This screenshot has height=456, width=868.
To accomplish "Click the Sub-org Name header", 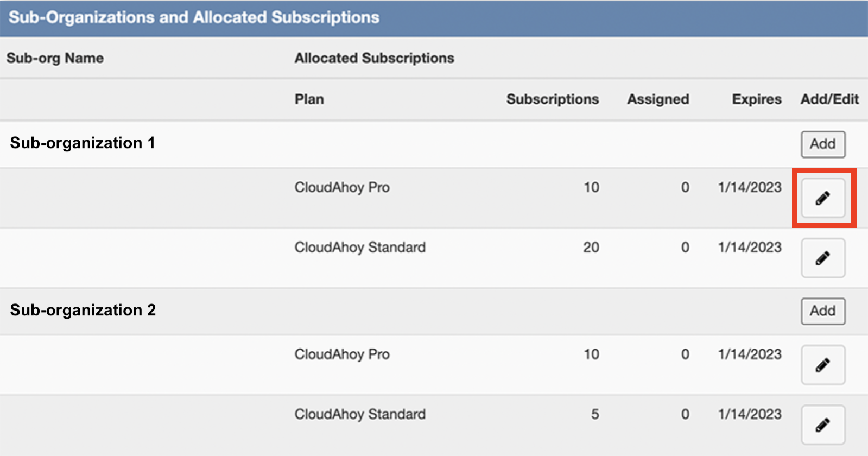I will click(55, 58).
